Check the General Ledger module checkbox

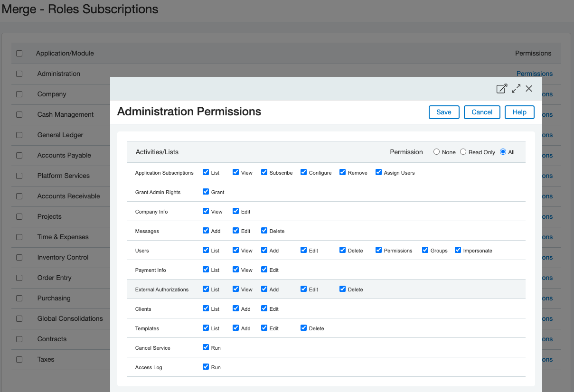coord(19,135)
